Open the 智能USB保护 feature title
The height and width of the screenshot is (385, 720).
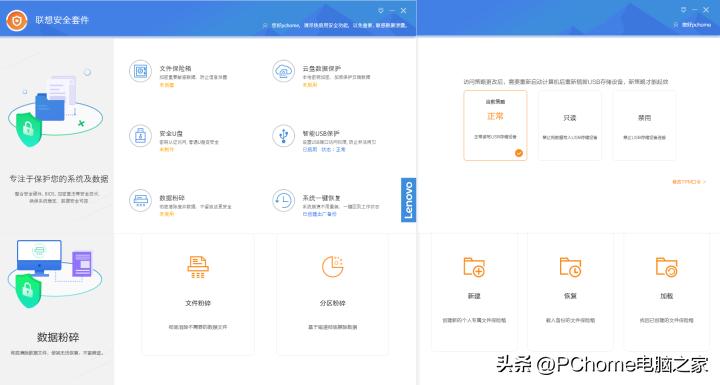(321, 133)
